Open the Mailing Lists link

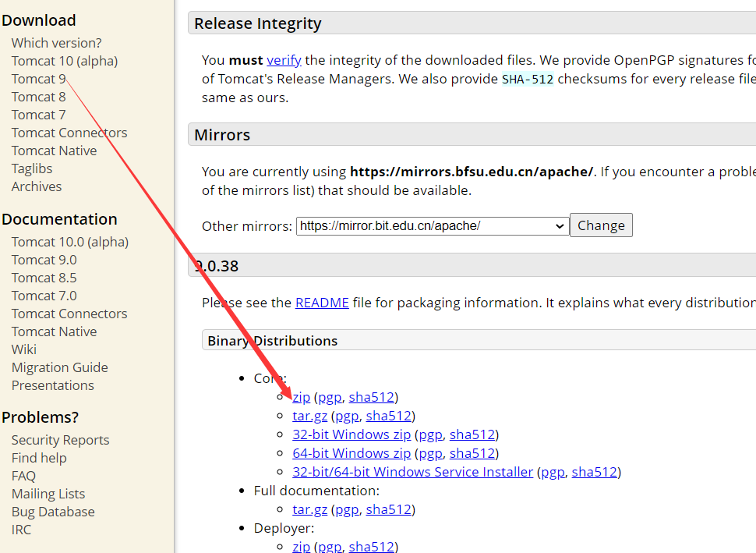click(x=48, y=495)
